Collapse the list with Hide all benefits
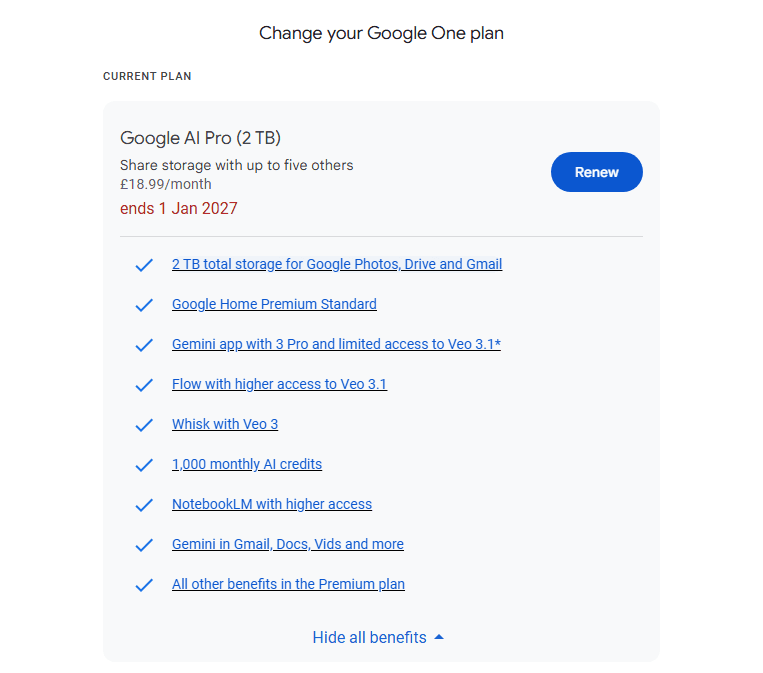The image size is (763, 673). (x=369, y=638)
